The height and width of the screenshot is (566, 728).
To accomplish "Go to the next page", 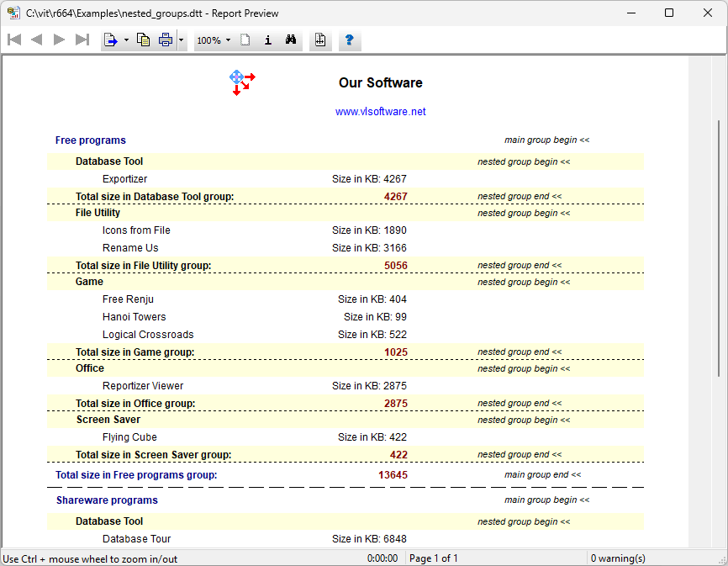I will (59, 40).
